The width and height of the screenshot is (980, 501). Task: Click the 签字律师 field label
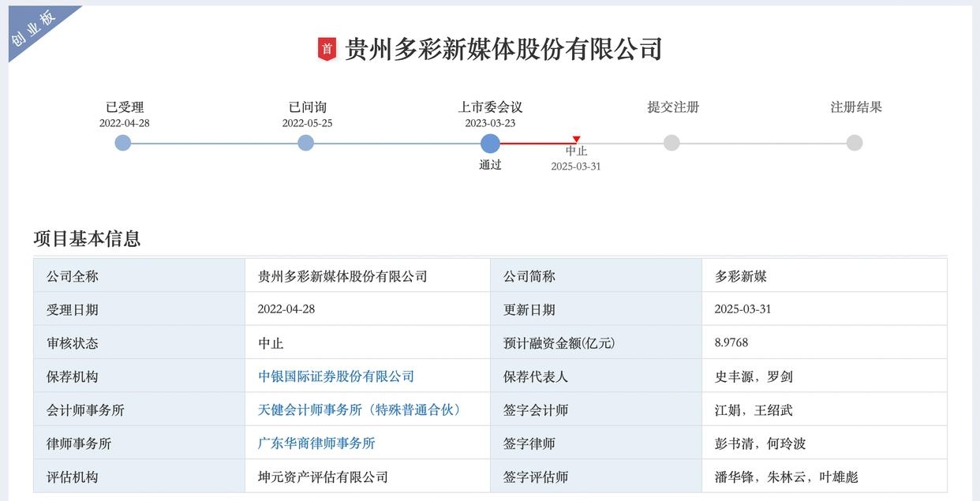tap(529, 443)
